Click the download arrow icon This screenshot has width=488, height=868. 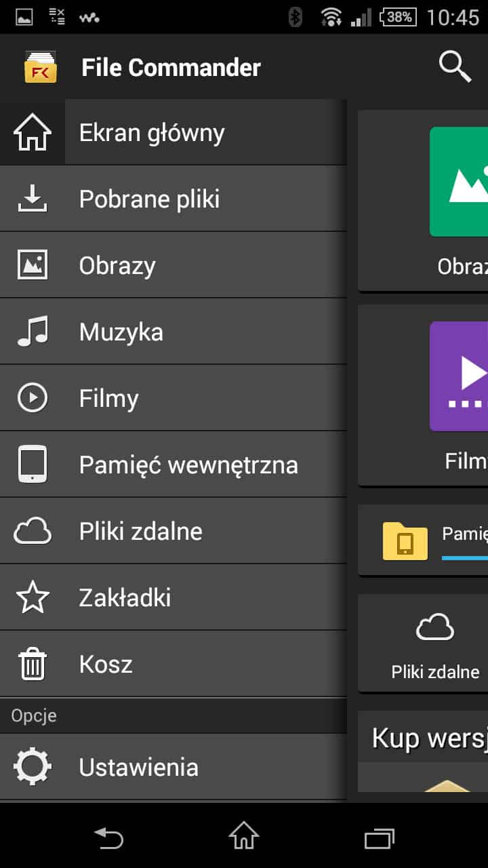point(33,199)
